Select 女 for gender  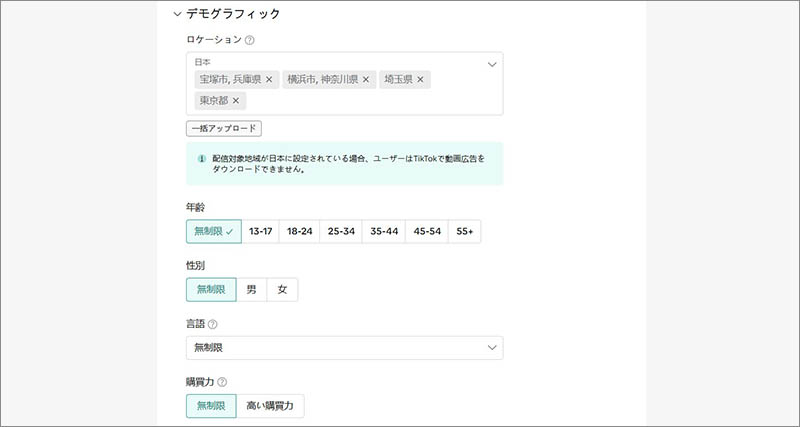[x=282, y=290]
